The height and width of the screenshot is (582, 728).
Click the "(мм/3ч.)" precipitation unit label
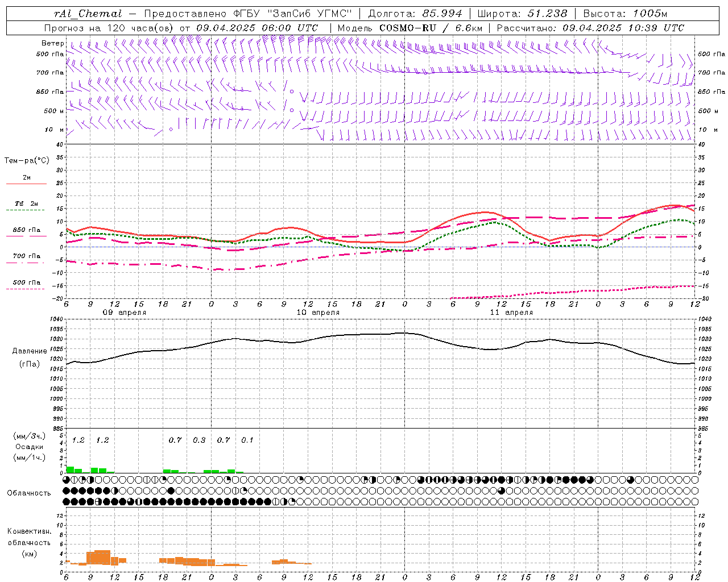30,436
